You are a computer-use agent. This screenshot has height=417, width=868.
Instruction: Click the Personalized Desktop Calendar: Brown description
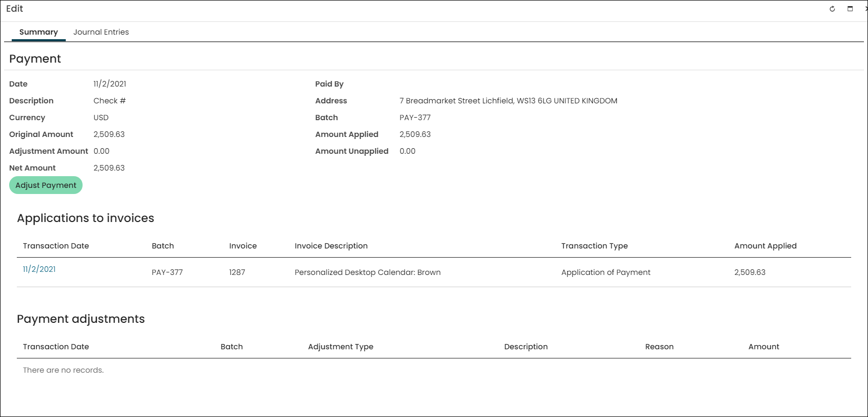[367, 272]
